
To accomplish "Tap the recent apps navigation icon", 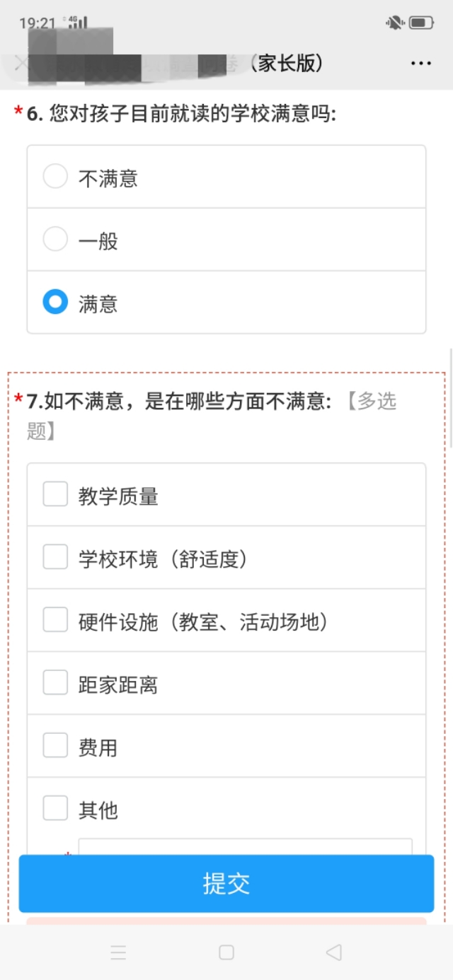I will point(118,952).
